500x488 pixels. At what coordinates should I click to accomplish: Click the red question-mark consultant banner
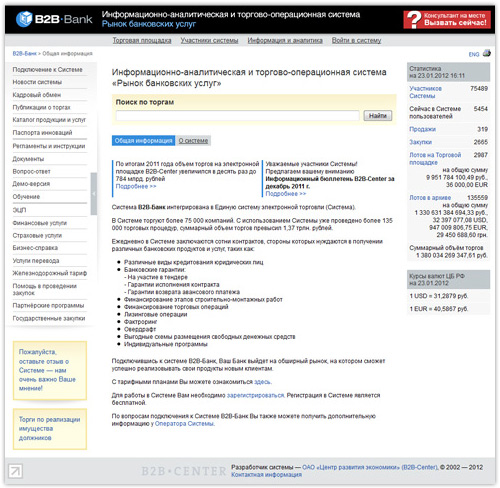pos(447,20)
